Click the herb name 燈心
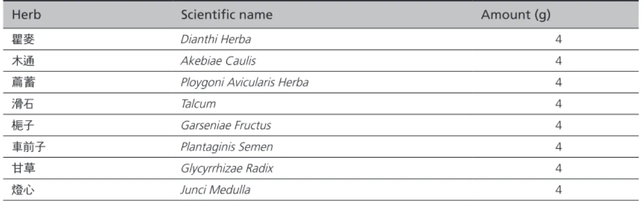The height and width of the screenshot is (201, 644). point(23,190)
